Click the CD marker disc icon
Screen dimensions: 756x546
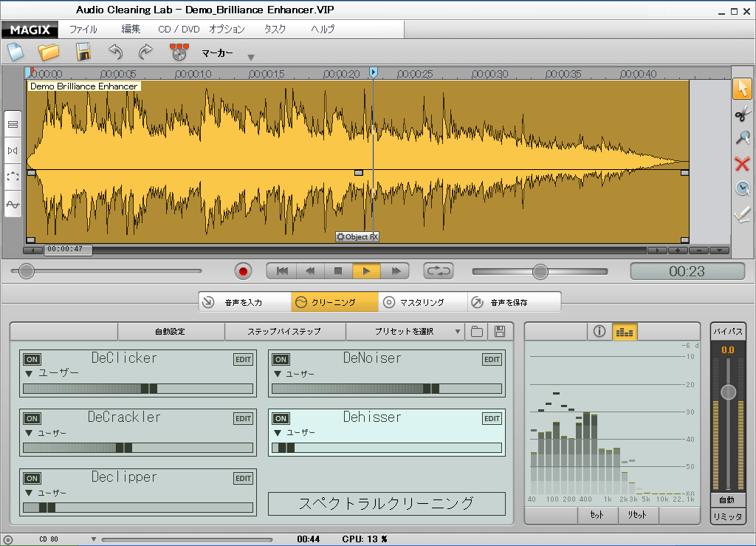pos(179,52)
